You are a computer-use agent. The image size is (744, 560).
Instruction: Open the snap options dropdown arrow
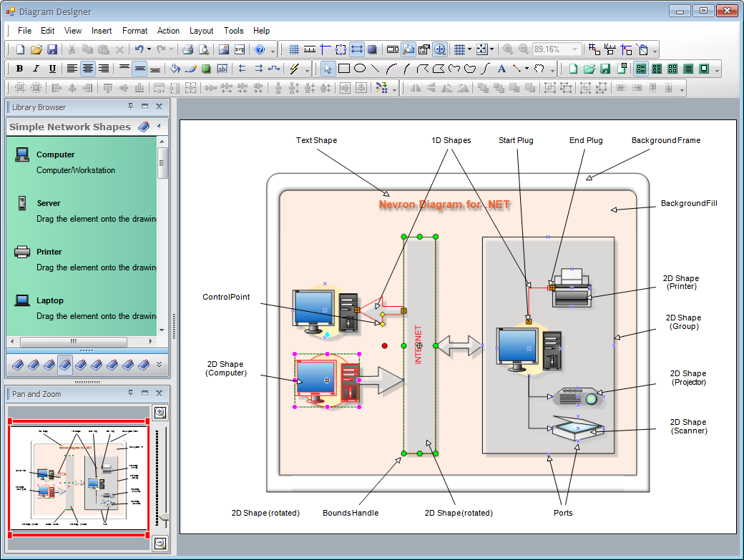(491, 49)
